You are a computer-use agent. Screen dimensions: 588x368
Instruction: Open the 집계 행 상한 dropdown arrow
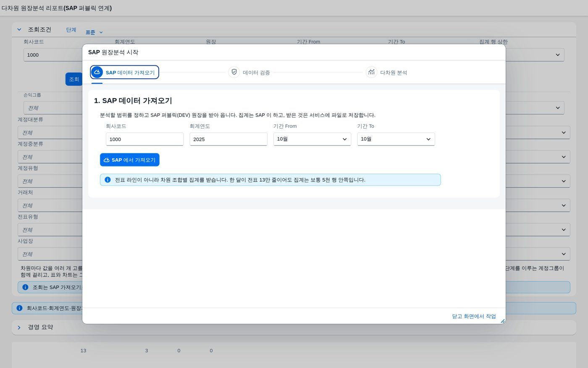[x=558, y=55]
